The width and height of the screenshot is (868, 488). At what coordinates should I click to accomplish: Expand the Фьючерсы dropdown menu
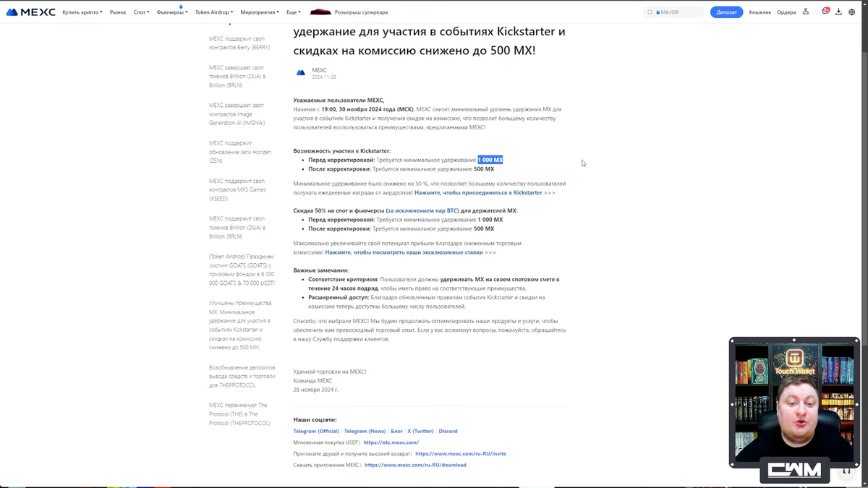click(x=172, y=12)
